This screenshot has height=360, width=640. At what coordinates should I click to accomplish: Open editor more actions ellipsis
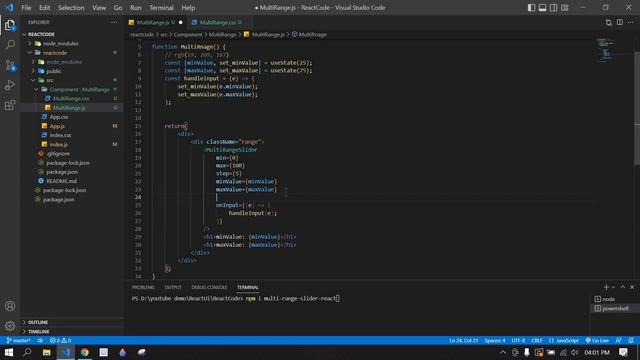pos(631,22)
